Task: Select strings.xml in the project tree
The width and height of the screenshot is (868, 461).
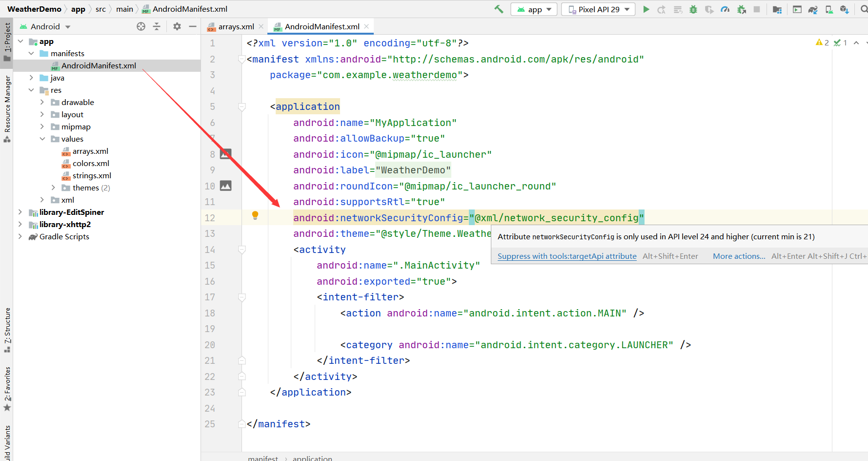Action: point(91,175)
